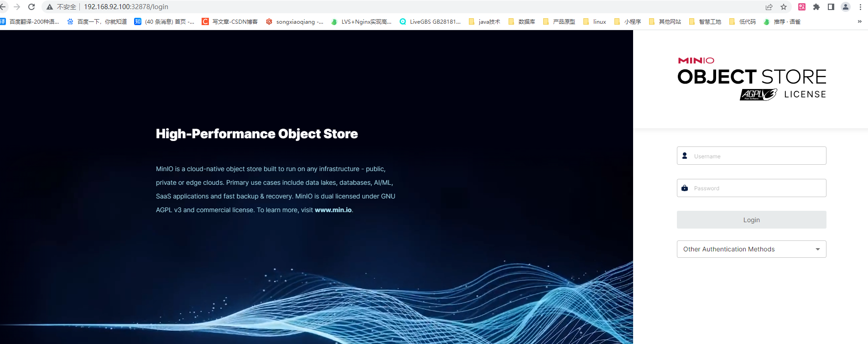The image size is (868, 344).
Task: Bookmark the page with the star icon
Action: coord(784,7)
